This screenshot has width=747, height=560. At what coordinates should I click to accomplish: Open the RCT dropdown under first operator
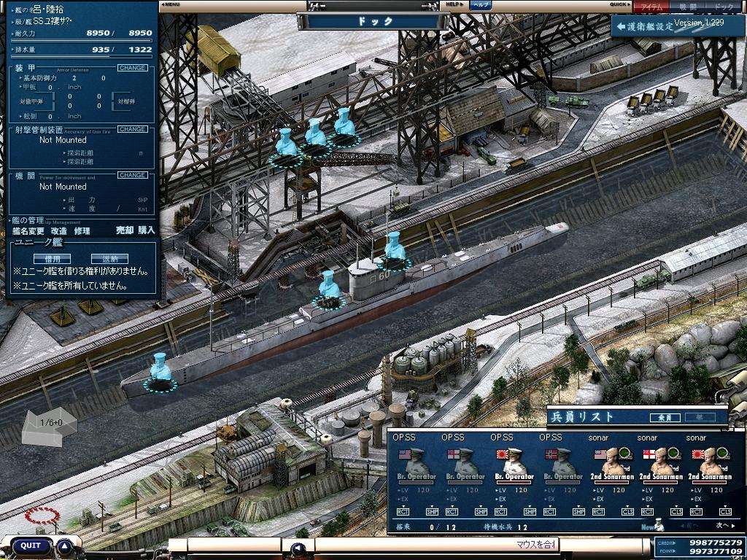pyautogui.click(x=403, y=512)
